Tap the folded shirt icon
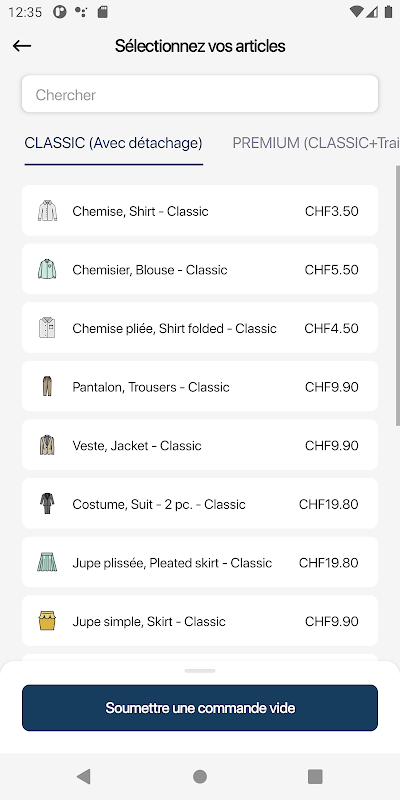Image resolution: width=400 pixels, height=800 pixels. coord(47,328)
